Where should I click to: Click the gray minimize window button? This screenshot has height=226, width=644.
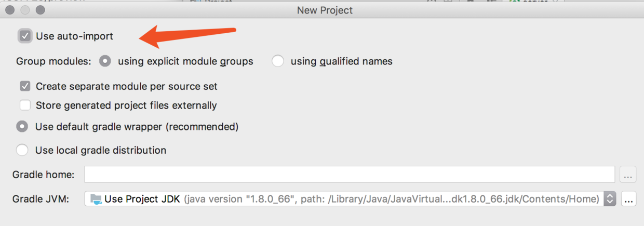[x=25, y=10]
